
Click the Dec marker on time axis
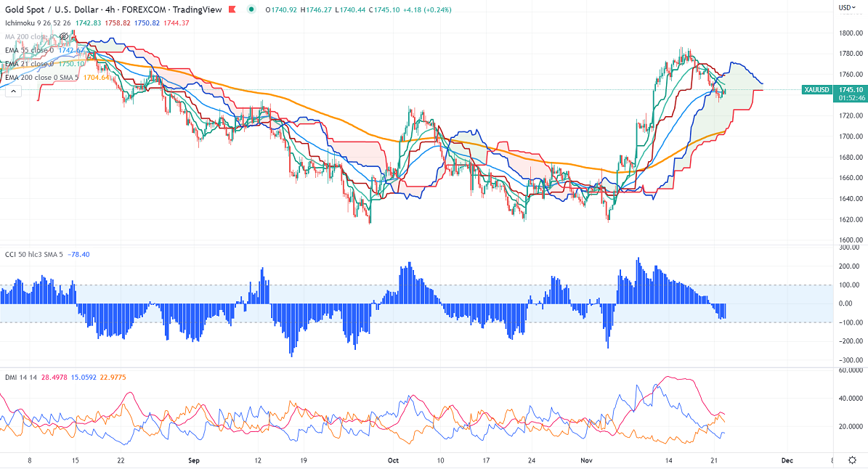pyautogui.click(x=786, y=460)
